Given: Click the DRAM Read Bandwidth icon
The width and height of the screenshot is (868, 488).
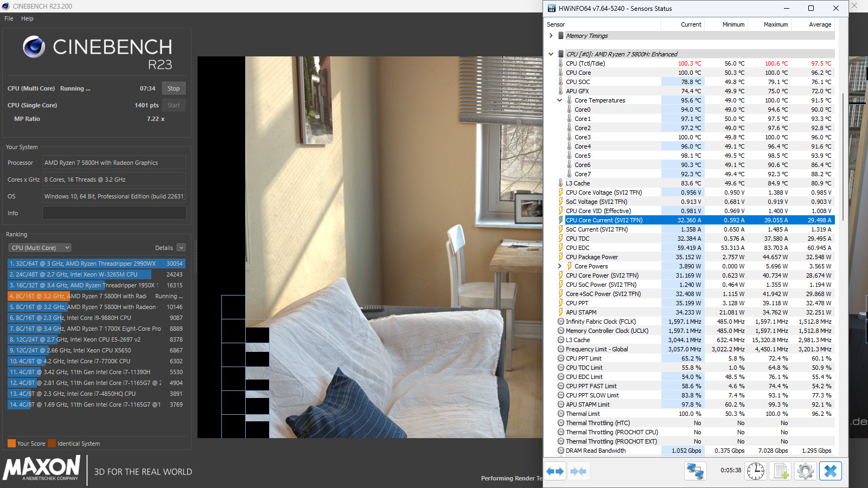Looking at the screenshot, I should [561, 451].
